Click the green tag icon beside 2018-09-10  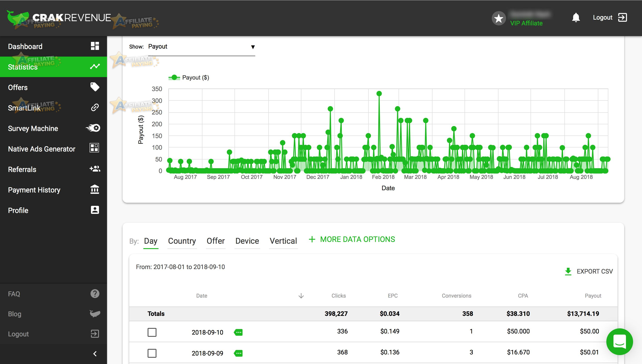[238, 332]
